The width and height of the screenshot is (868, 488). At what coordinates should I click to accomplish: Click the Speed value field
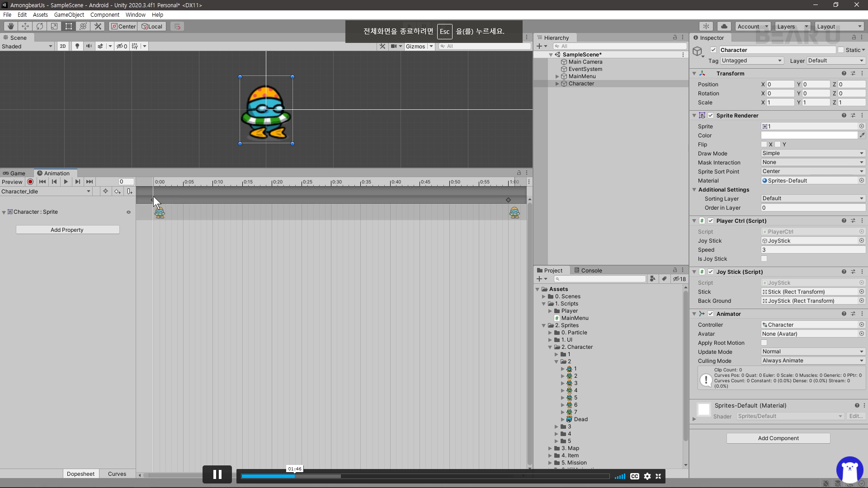click(813, 249)
